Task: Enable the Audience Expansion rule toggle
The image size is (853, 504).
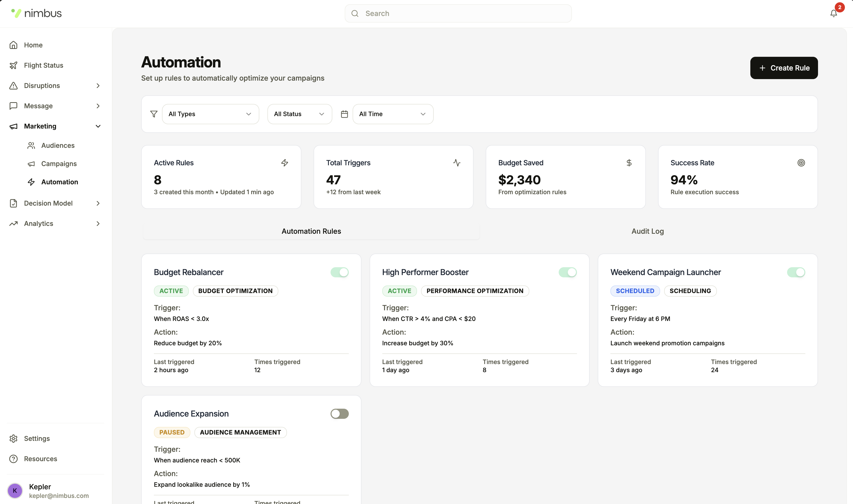Action: pos(339,414)
